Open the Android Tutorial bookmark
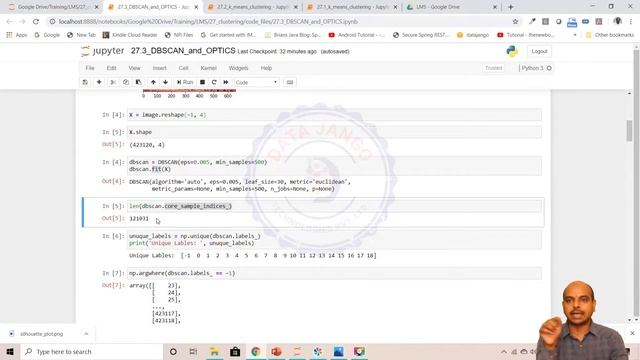The width and height of the screenshot is (640, 360). pos(356,35)
